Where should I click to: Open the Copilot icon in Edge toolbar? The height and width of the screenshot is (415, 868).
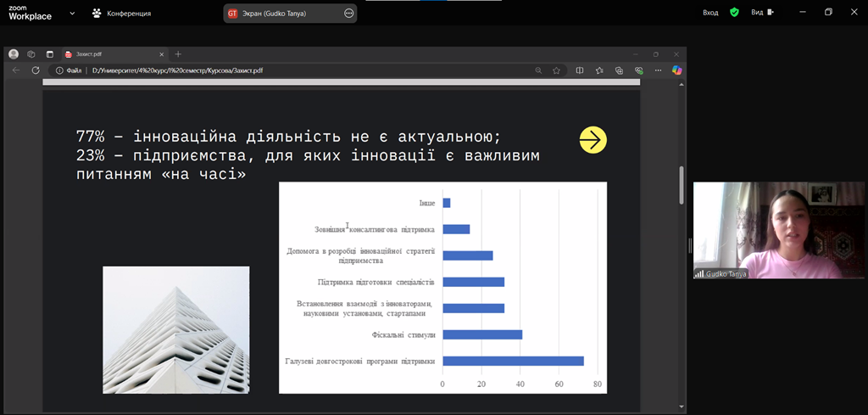point(676,70)
